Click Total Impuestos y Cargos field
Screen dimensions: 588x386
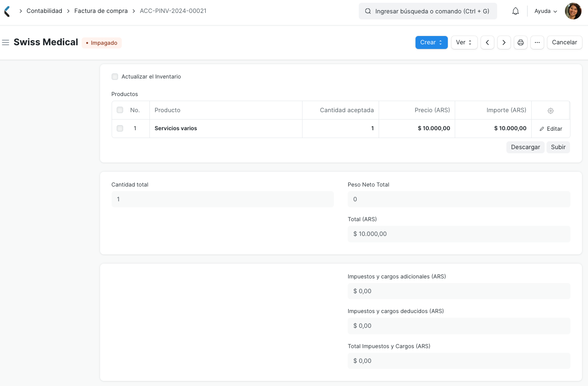pyautogui.click(x=459, y=361)
